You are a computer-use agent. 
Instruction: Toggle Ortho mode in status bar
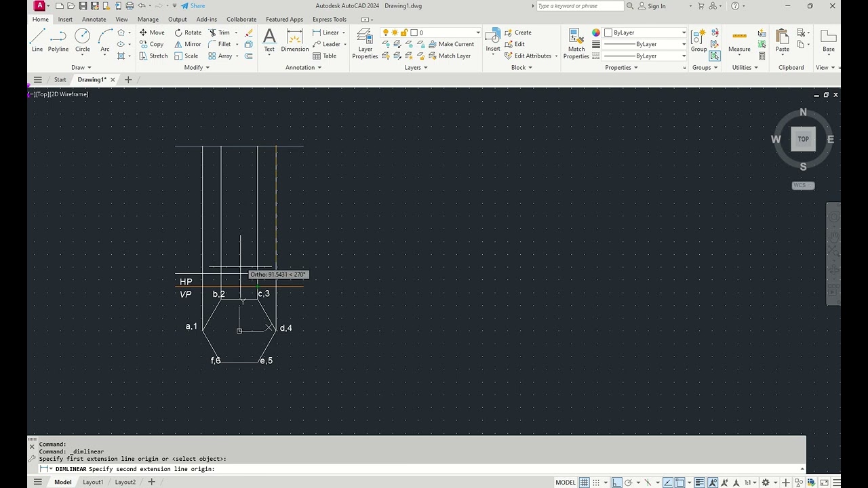click(x=616, y=483)
